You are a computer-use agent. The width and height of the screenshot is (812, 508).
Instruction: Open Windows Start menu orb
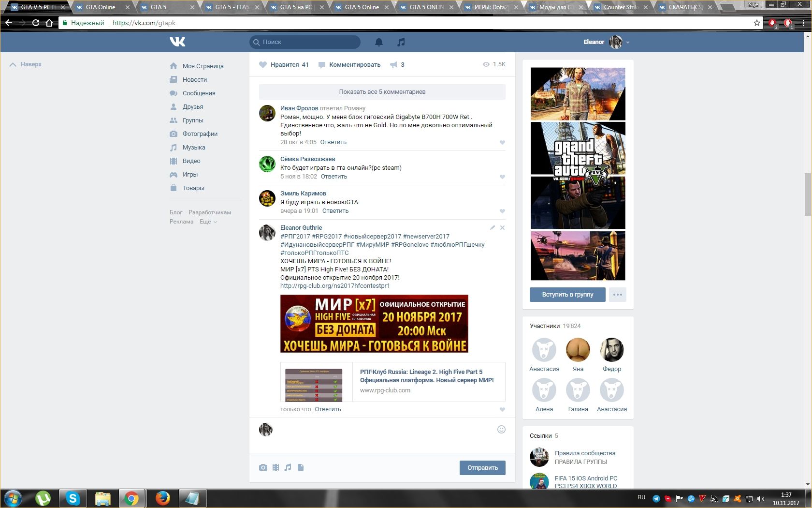[x=13, y=498]
